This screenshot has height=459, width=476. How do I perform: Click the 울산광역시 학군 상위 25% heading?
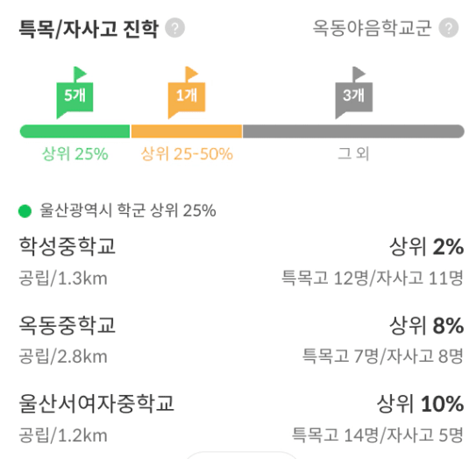[128, 210]
